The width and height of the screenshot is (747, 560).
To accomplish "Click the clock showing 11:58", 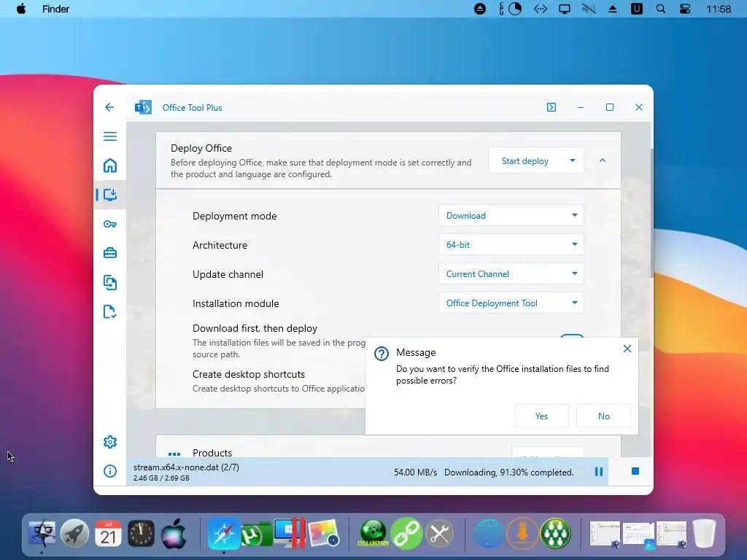I will pos(719,9).
